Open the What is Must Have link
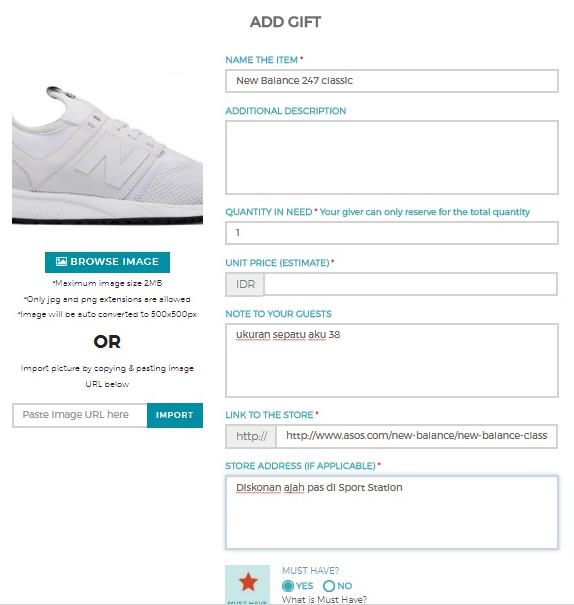This screenshot has width=574, height=605. 324,600
